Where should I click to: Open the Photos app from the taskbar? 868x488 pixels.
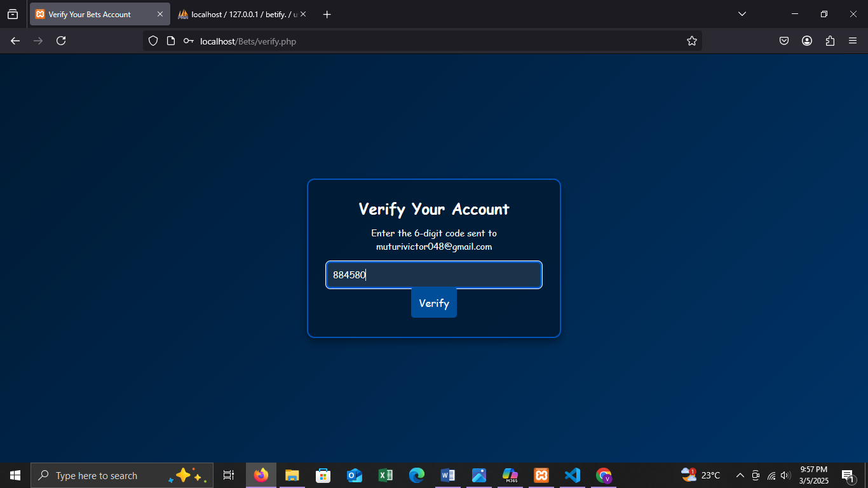(x=479, y=475)
